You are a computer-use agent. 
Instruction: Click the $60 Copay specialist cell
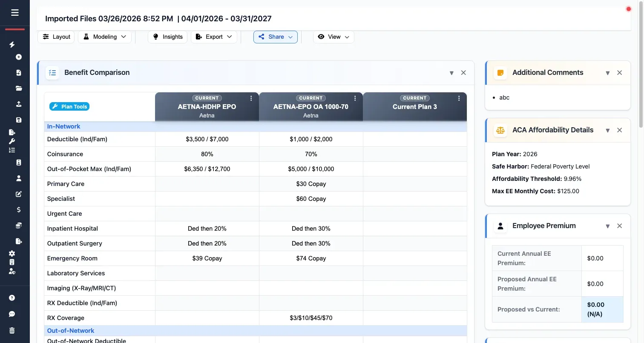311,199
